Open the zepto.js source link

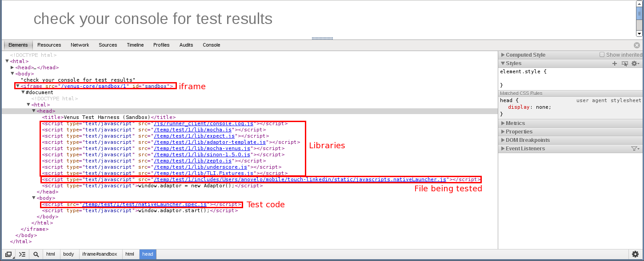[192, 161]
